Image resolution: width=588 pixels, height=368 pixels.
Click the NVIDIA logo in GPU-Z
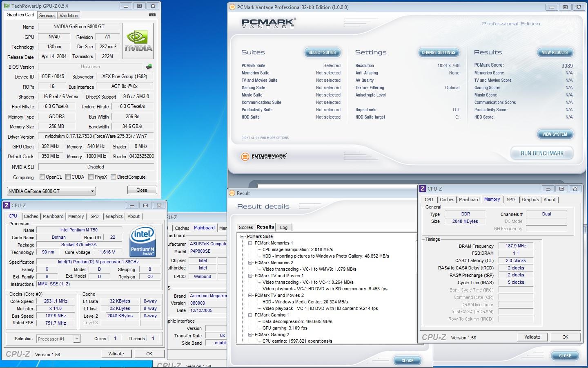point(138,41)
